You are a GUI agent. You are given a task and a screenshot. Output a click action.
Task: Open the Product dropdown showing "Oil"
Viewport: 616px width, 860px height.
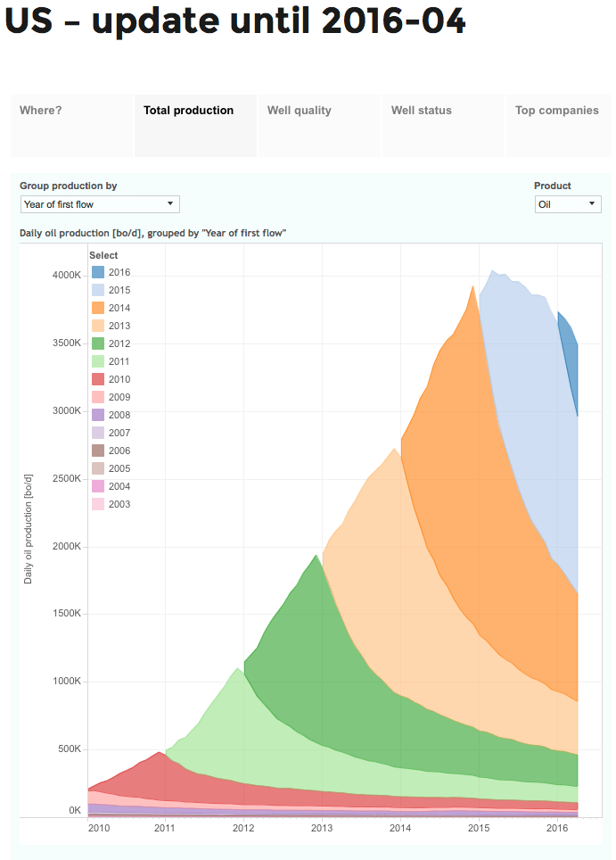coord(568,203)
